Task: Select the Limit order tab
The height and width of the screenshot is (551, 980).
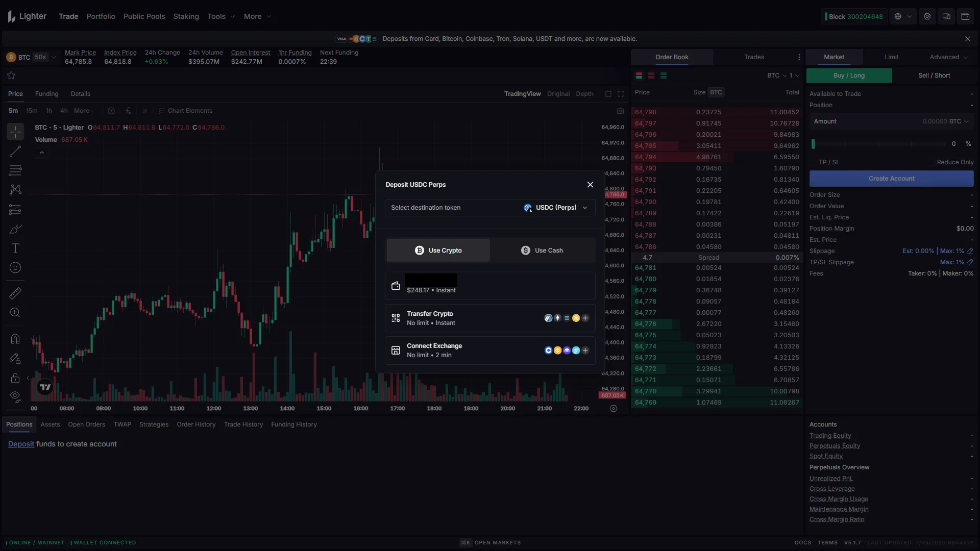Action: tap(892, 57)
